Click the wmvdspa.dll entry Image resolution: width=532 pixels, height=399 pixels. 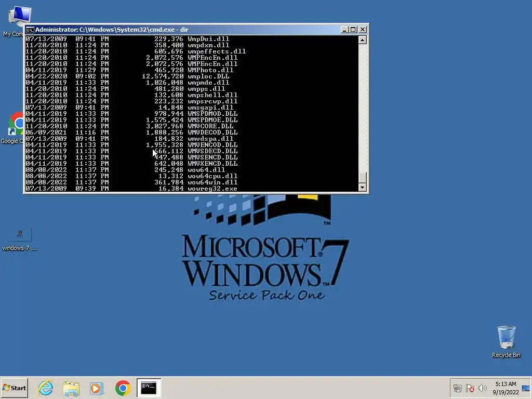pos(210,139)
